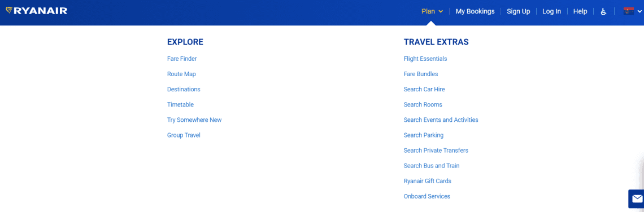Click the country flag icon

628,11
